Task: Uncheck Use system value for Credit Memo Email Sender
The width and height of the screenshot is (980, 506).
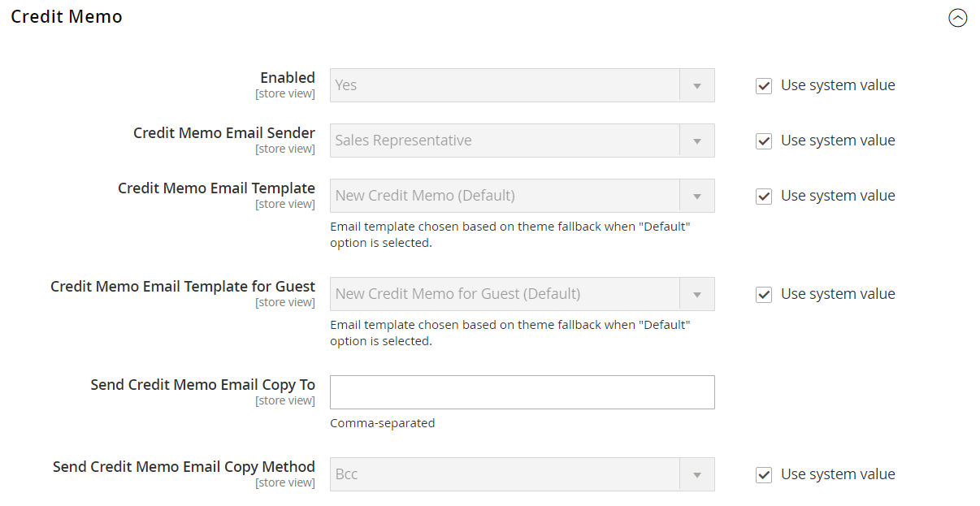Action: click(764, 141)
